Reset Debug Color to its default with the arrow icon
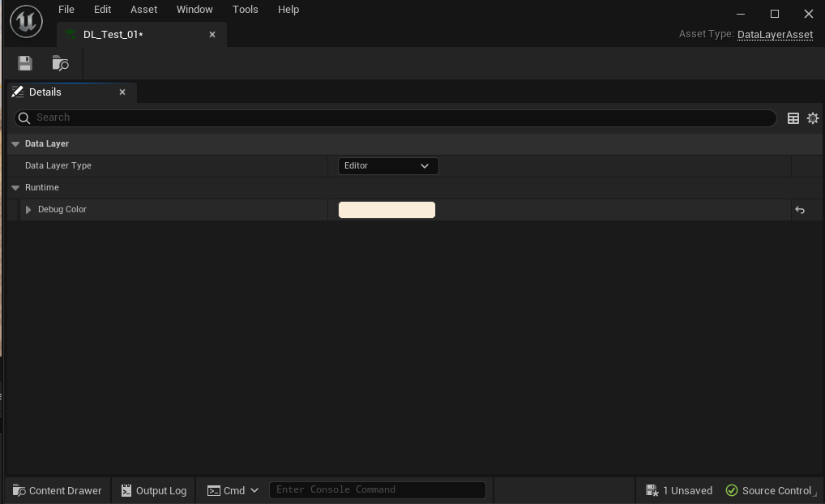 tap(800, 210)
